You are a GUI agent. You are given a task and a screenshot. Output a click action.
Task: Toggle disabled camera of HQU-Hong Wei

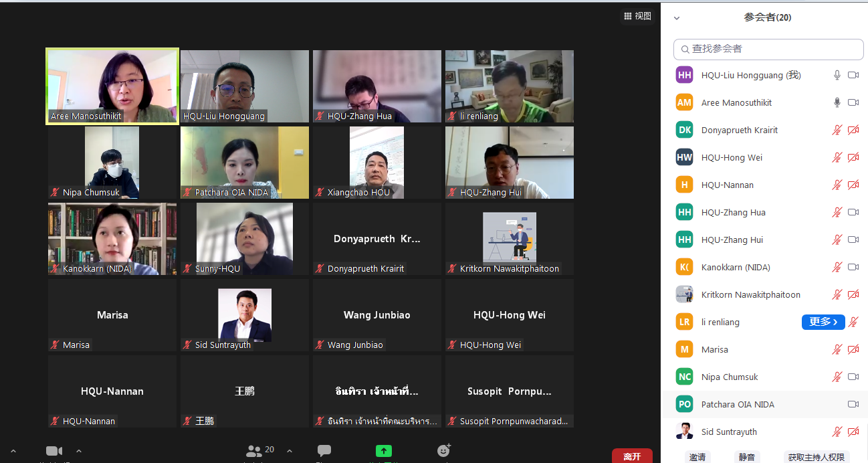point(853,157)
